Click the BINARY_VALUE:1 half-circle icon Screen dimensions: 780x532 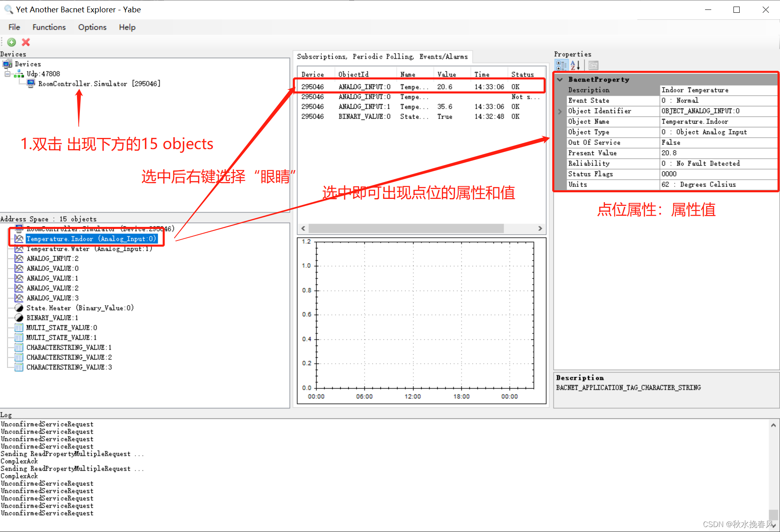[x=19, y=318]
